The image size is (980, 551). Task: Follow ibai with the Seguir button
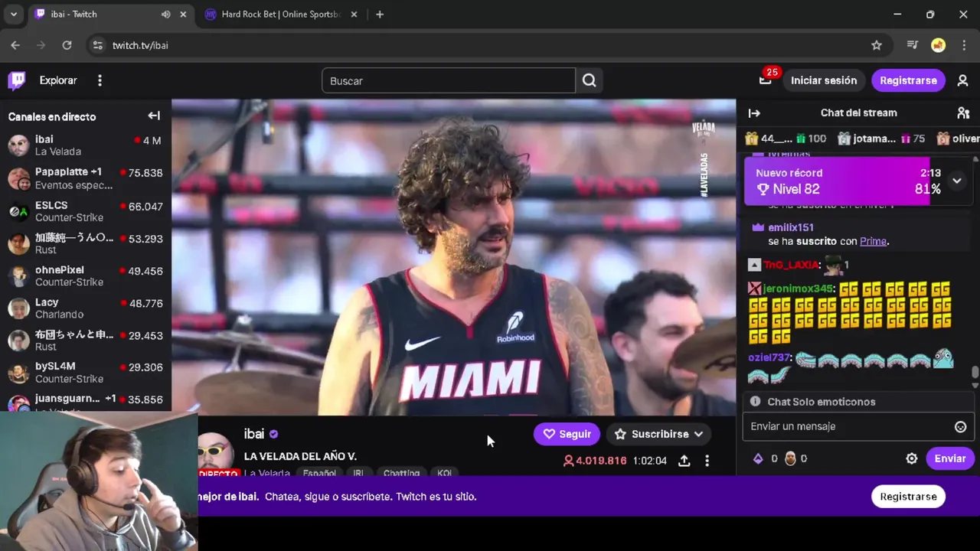[x=567, y=434]
